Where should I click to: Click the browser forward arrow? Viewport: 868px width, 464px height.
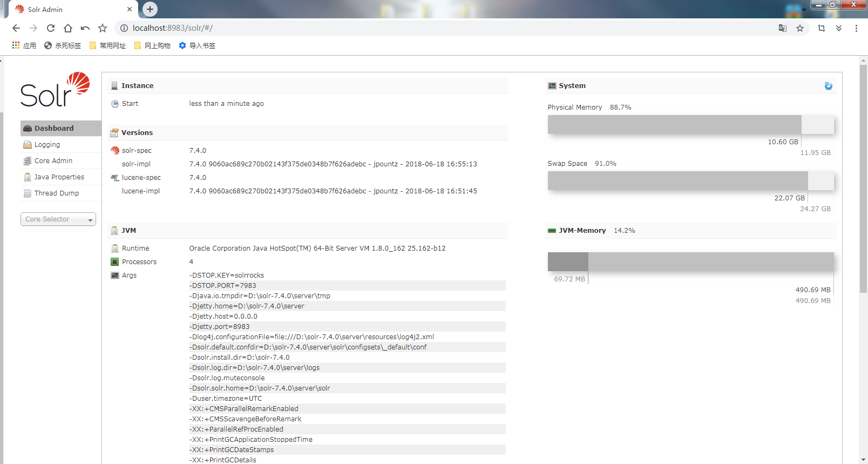33,28
